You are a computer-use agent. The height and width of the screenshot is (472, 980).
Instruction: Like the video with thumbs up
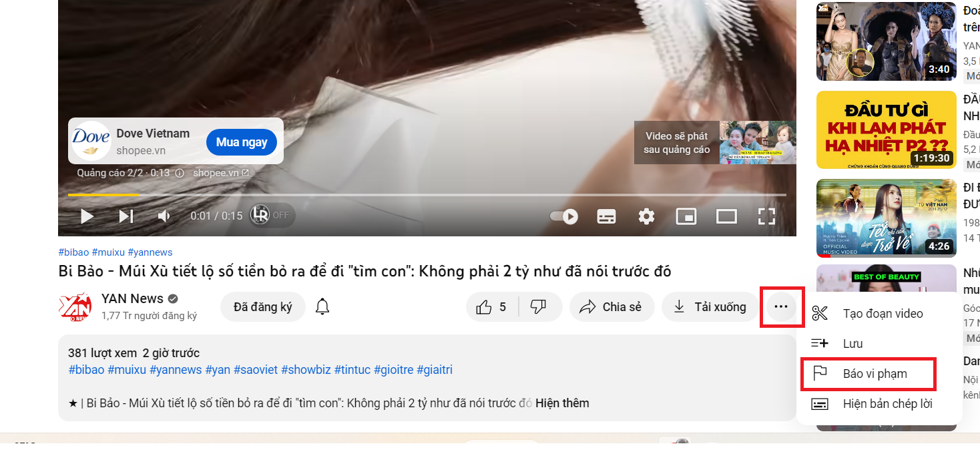pyautogui.click(x=492, y=307)
